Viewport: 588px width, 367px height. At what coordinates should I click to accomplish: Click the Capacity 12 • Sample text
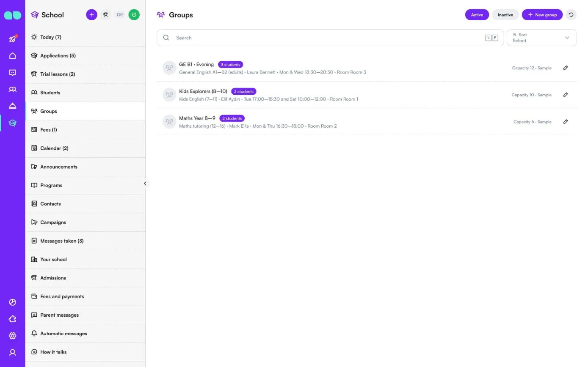(x=532, y=68)
